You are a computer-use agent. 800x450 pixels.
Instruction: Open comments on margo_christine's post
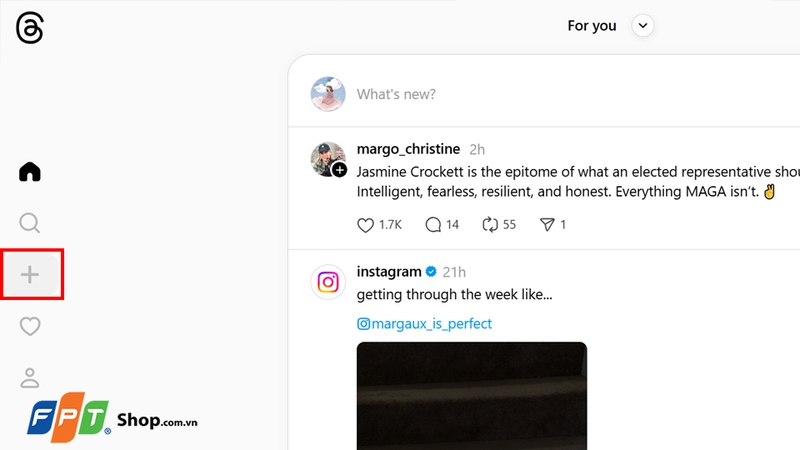pyautogui.click(x=433, y=225)
